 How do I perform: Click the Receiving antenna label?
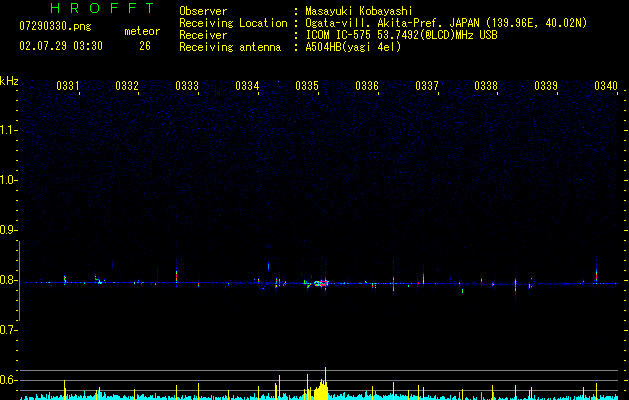point(230,47)
